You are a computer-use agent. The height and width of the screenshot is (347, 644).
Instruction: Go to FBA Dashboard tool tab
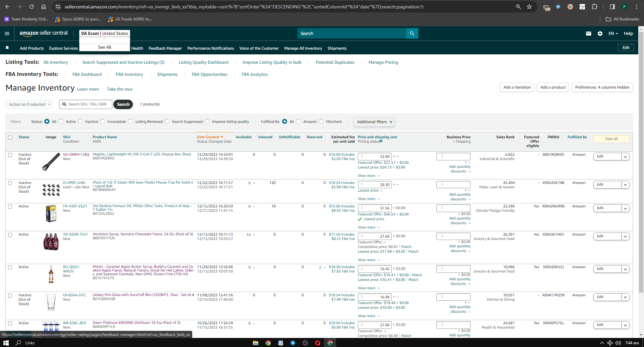point(87,75)
